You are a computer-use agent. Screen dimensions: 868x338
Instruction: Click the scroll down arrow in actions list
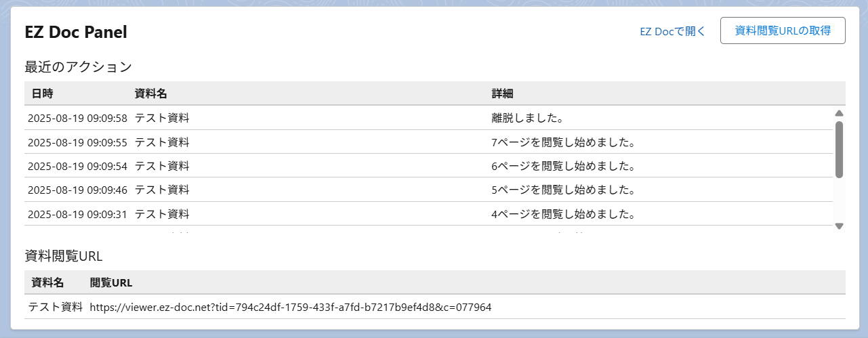[839, 226]
